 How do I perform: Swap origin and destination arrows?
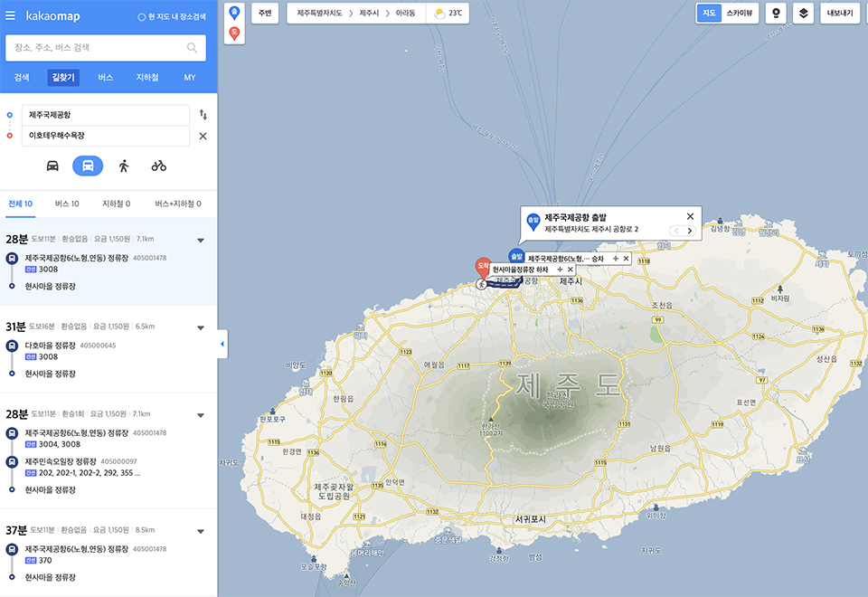[203, 115]
